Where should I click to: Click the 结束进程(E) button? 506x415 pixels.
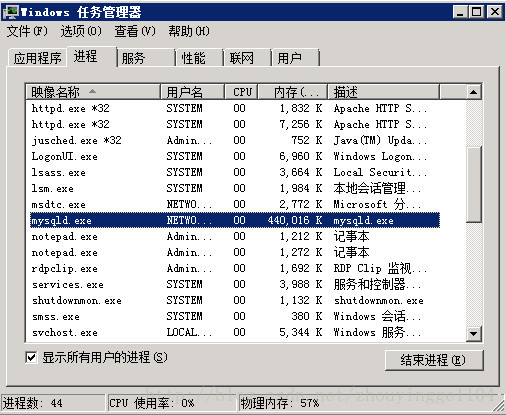pos(434,360)
